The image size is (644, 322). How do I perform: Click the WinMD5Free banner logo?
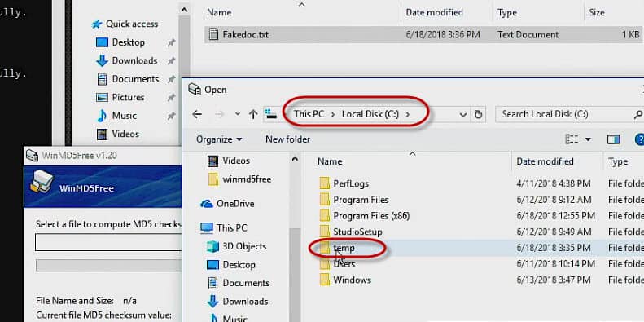pyautogui.click(x=42, y=181)
